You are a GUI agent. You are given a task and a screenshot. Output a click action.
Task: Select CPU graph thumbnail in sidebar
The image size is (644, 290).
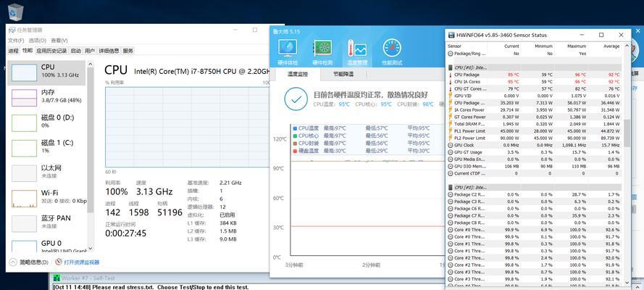point(24,72)
